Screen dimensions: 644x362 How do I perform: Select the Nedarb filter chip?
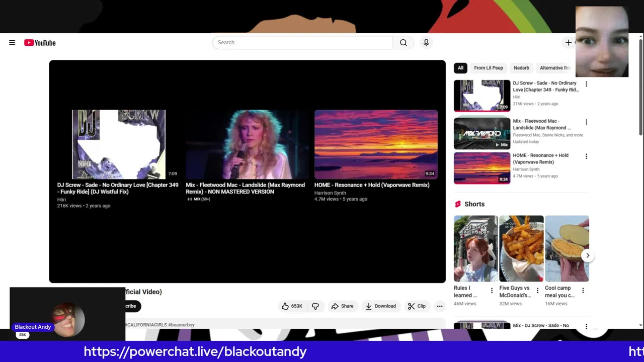pyautogui.click(x=521, y=68)
